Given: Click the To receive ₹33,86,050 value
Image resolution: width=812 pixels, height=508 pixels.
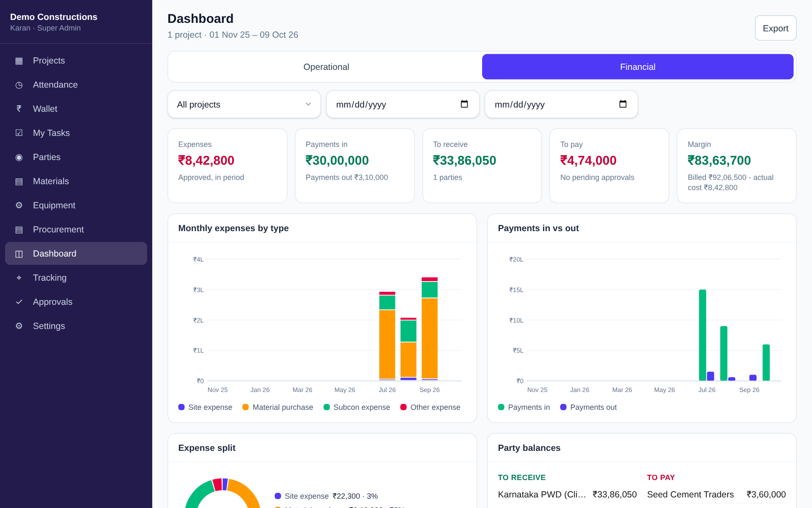Looking at the screenshot, I should click(x=464, y=160).
